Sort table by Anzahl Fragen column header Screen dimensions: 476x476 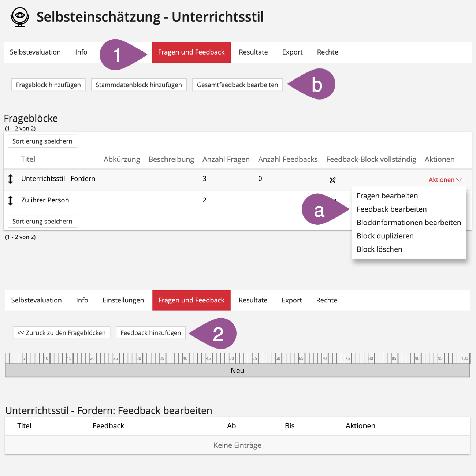(226, 159)
